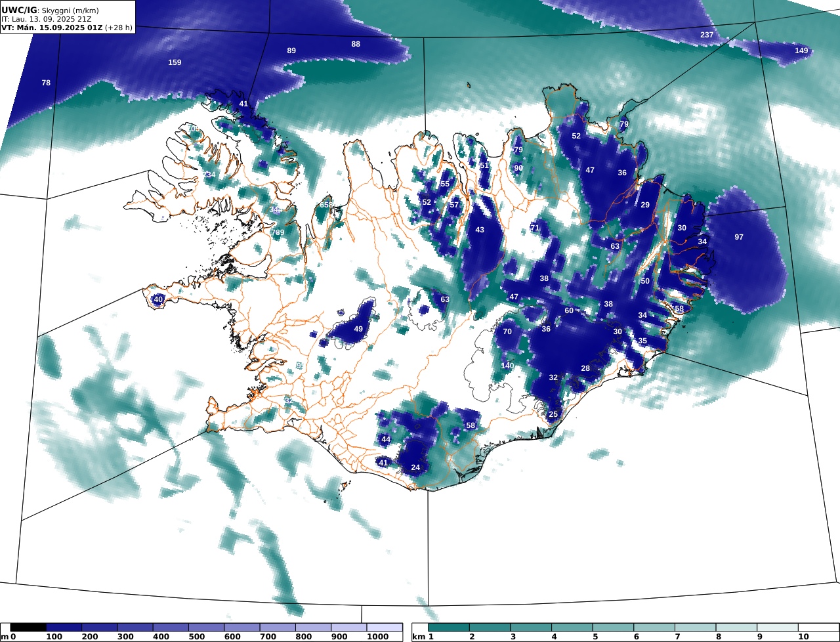Click the visibility value 49 in central Iceland

pos(358,329)
